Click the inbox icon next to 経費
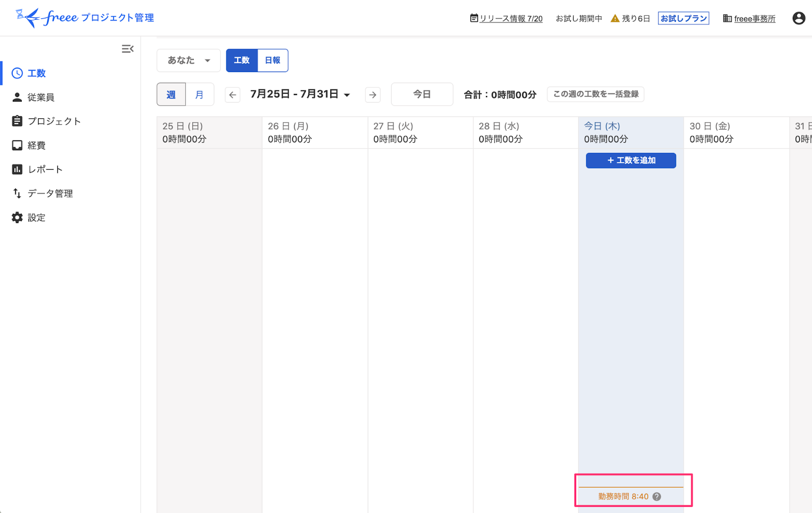 tap(17, 145)
